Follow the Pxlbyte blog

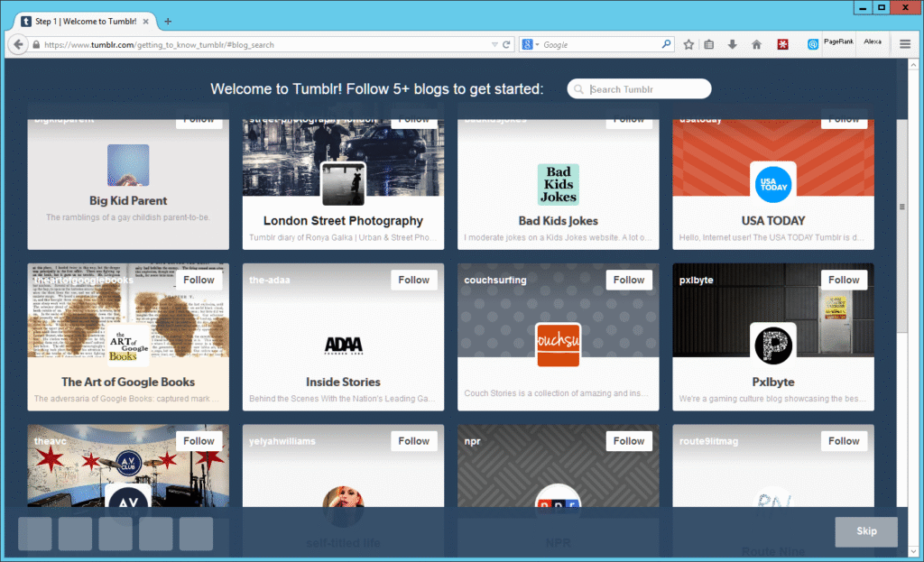[844, 280]
